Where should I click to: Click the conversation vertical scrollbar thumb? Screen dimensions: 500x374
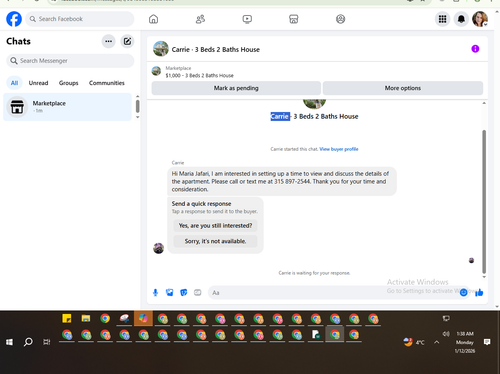click(484, 201)
